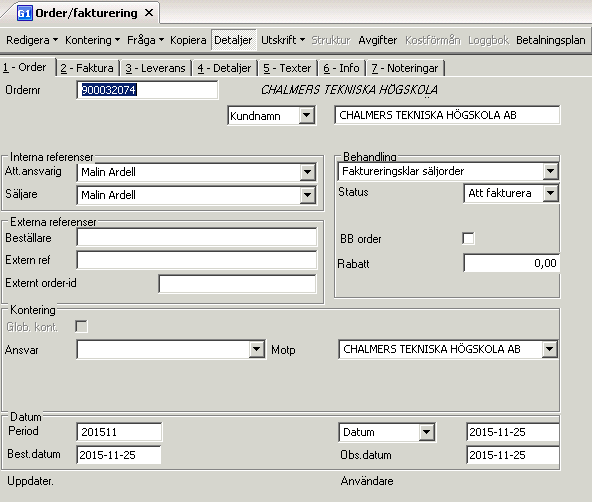Click the Ordernr input field
The image size is (592, 502).
[147, 90]
